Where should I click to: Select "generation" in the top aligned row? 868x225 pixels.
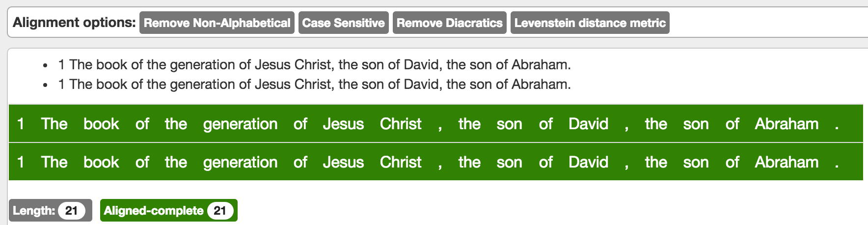[240, 124]
